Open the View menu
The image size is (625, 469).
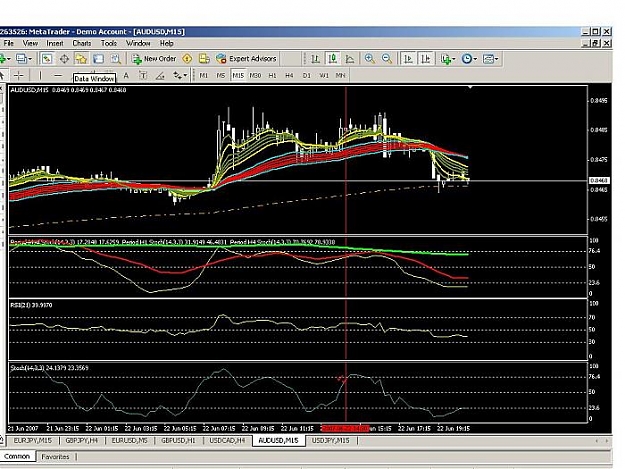(30, 43)
